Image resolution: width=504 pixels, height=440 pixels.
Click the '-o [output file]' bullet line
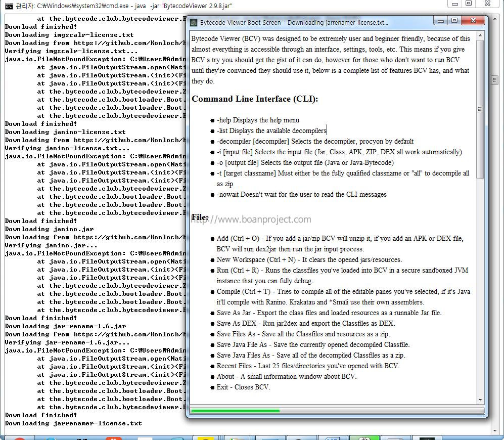305,162
